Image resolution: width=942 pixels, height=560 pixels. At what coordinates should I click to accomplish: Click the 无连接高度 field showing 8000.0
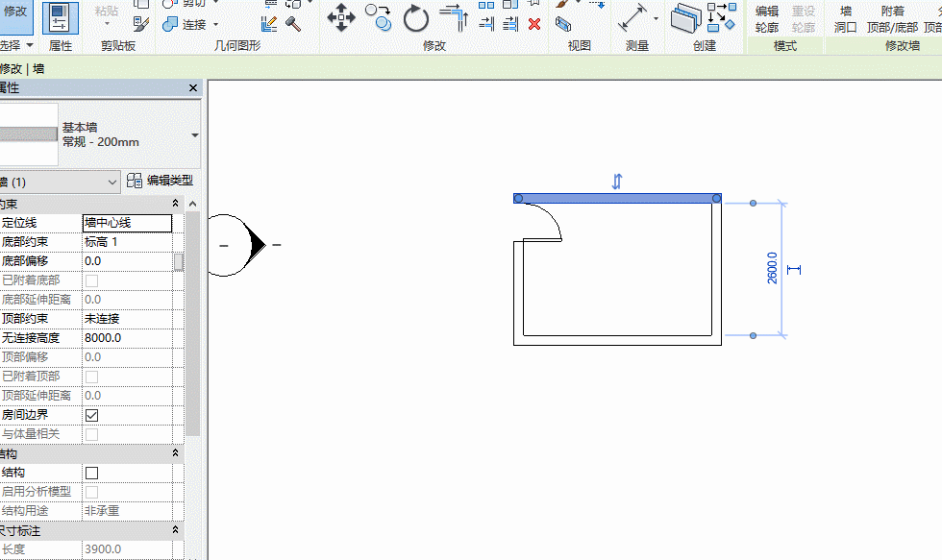(x=127, y=338)
